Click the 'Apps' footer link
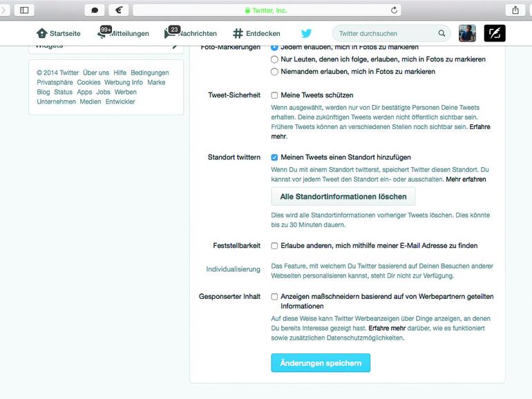 point(84,92)
